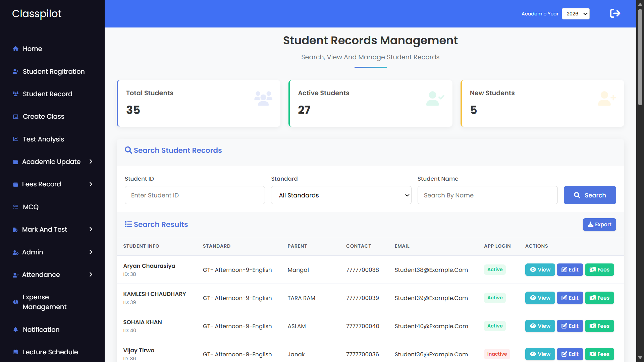Click the Search By Name field
This screenshot has width=644, height=362.
coord(487,195)
